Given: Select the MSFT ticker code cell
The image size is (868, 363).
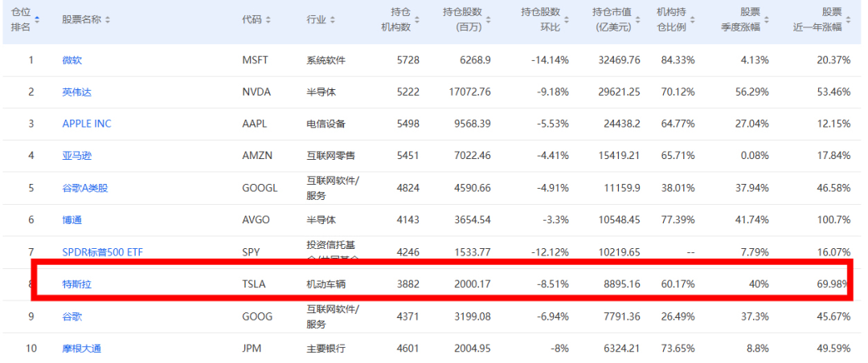Looking at the screenshot, I should coord(256,60).
